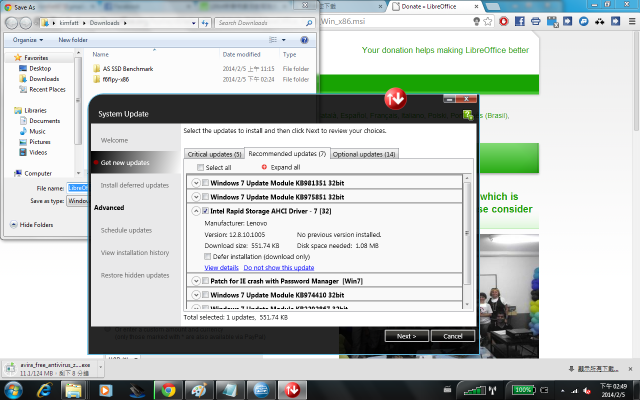This screenshot has height=400, width=640.
Task: Open the AS SSD Benchmark folder
Action: (x=128, y=69)
